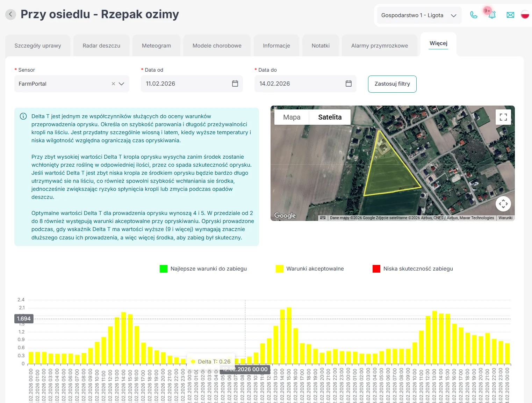This screenshot has height=403, width=532.
Task: Expand the Sensor dropdown arrow
Action: tap(122, 84)
